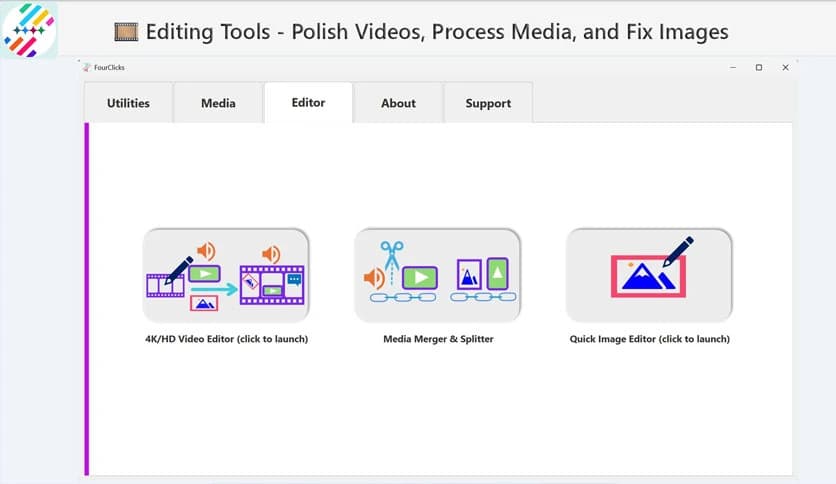836x484 pixels.
Task: Minimize the FourClicks window
Action: coord(733,68)
